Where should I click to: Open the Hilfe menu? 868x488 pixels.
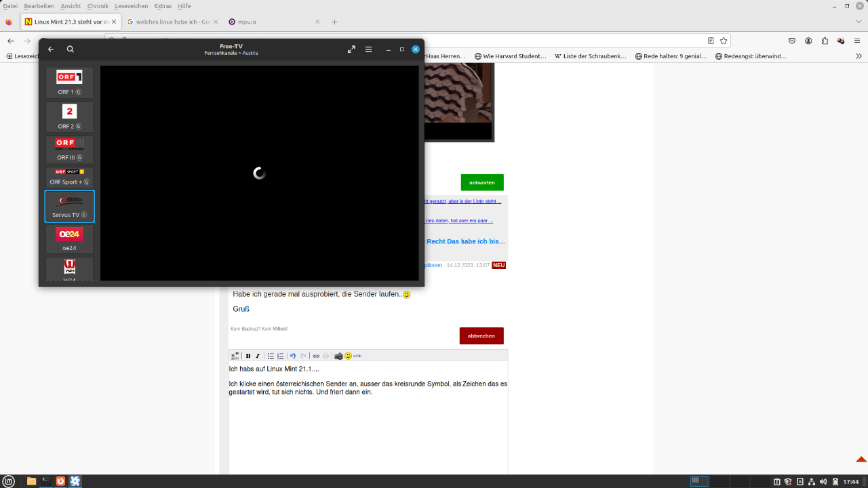[x=184, y=6]
